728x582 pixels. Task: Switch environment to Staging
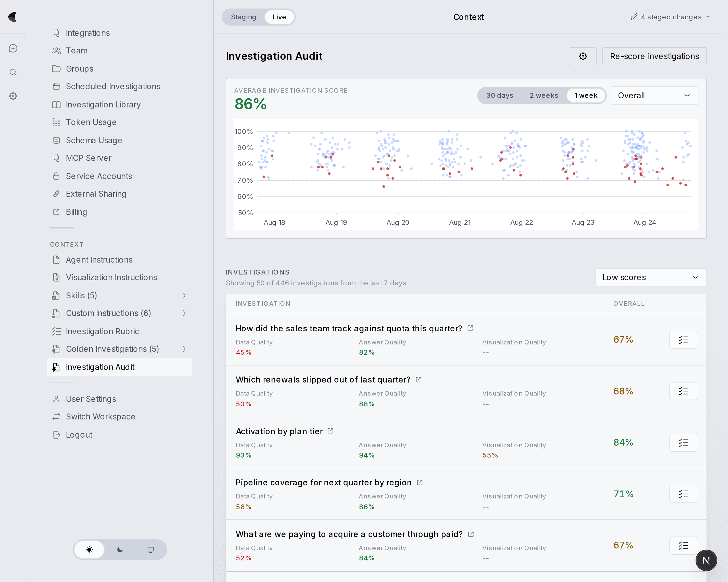243,17
